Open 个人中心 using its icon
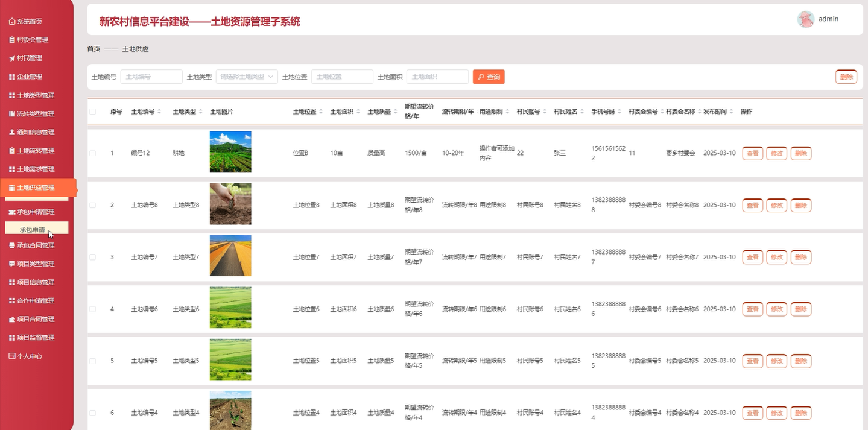 click(10, 356)
